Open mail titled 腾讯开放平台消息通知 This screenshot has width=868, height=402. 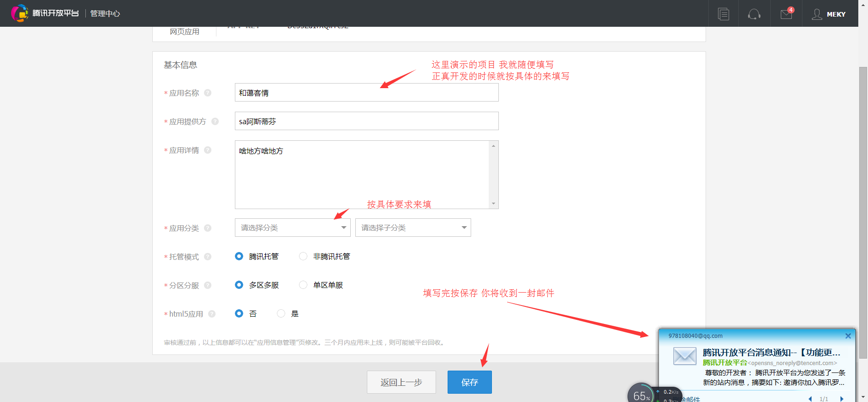pyautogui.click(x=772, y=353)
